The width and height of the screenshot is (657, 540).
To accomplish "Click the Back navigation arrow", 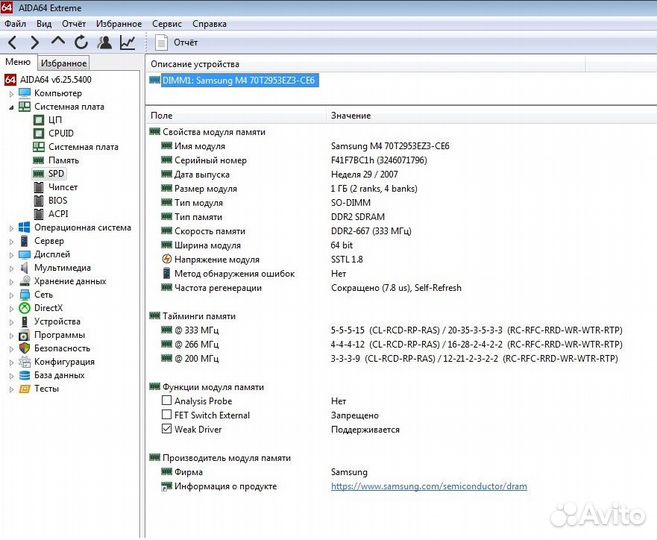I will pyautogui.click(x=13, y=42).
